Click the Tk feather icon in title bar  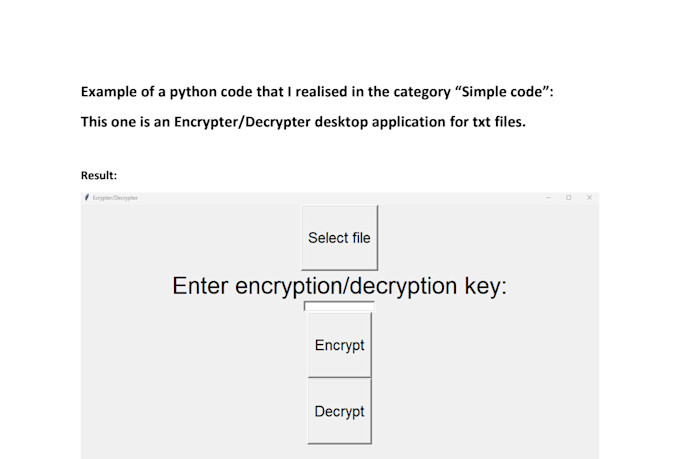87,197
